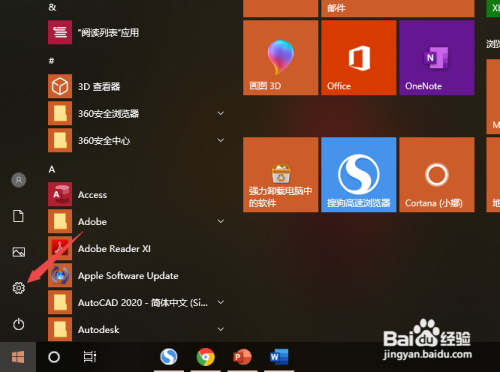
Task: Click the # group header
Action: click(x=51, y=61)
